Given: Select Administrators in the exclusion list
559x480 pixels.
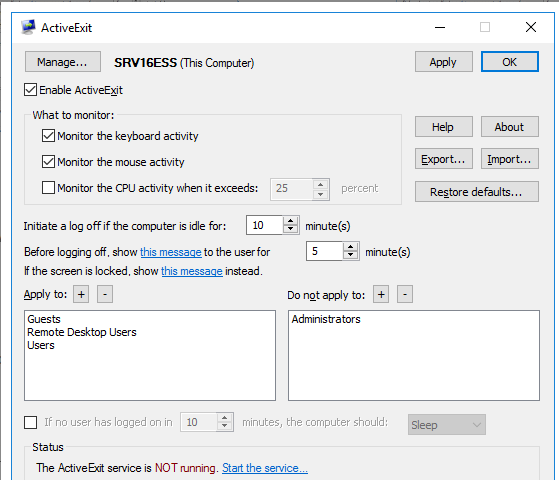Looking at the screenshot, I should coord(326,319).
